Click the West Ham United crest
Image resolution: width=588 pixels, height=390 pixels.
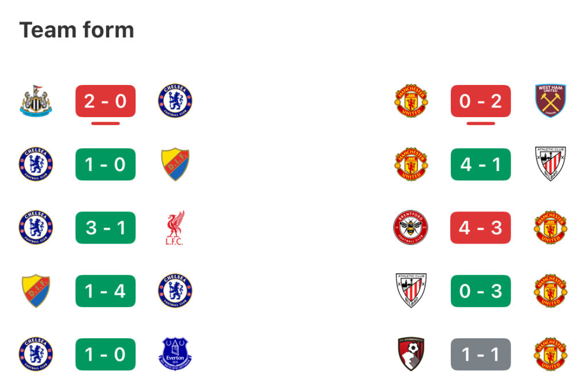click(x=551, y=101)
